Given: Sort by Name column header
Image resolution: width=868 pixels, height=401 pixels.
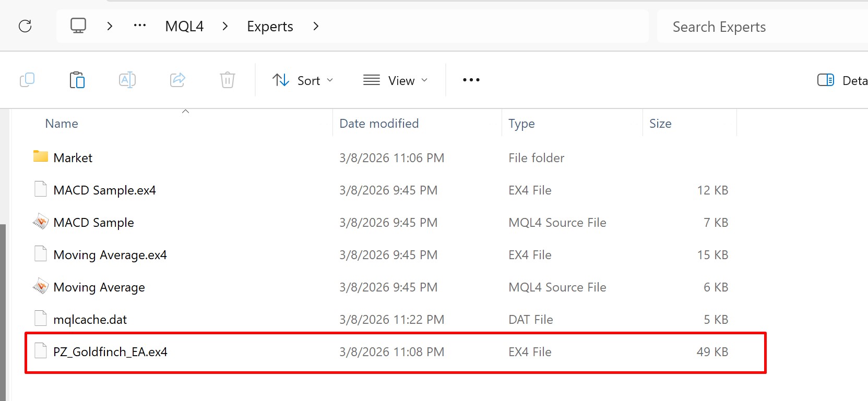Looking at the screenshot, I should click(62, 124).
